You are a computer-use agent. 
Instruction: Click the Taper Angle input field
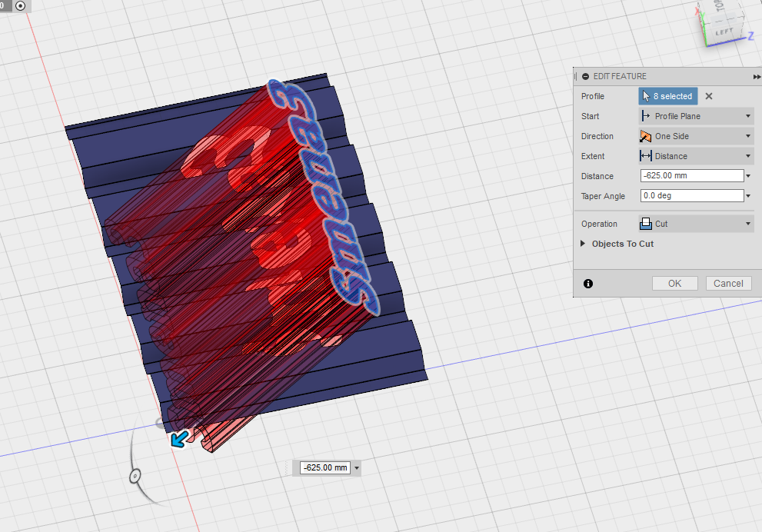click(690, 196)
